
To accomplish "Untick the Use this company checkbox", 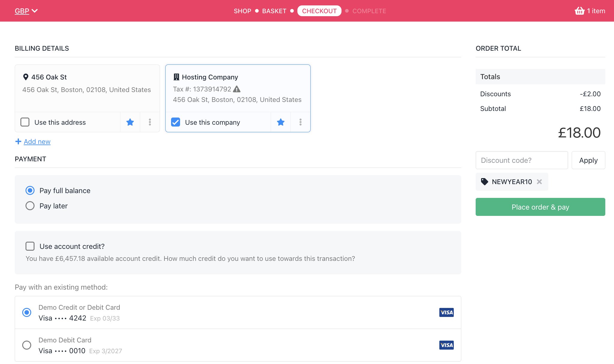I will [176, 122].
